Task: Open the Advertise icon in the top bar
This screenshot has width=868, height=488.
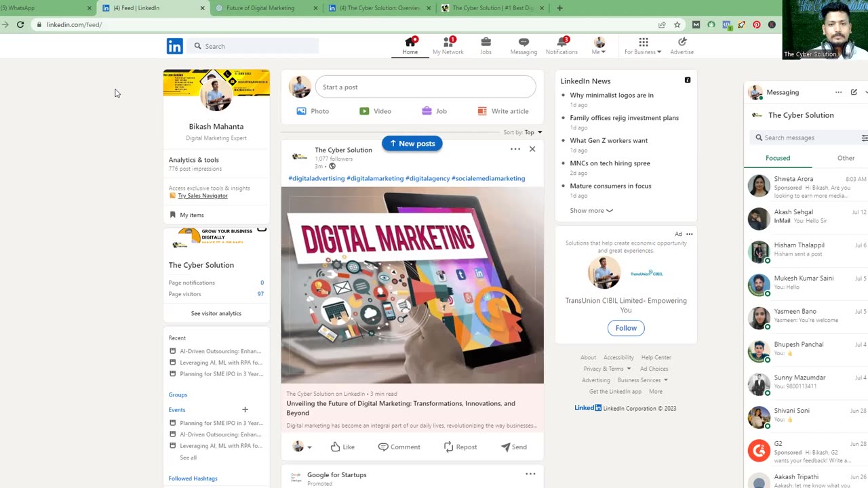Action: [x=682, y=45]
